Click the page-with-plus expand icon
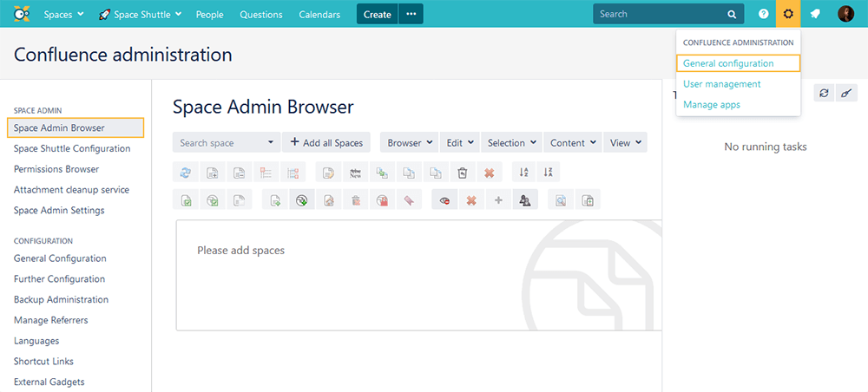Image resolution: width=868 pixels, height=392 pixels. pos(212,172)
